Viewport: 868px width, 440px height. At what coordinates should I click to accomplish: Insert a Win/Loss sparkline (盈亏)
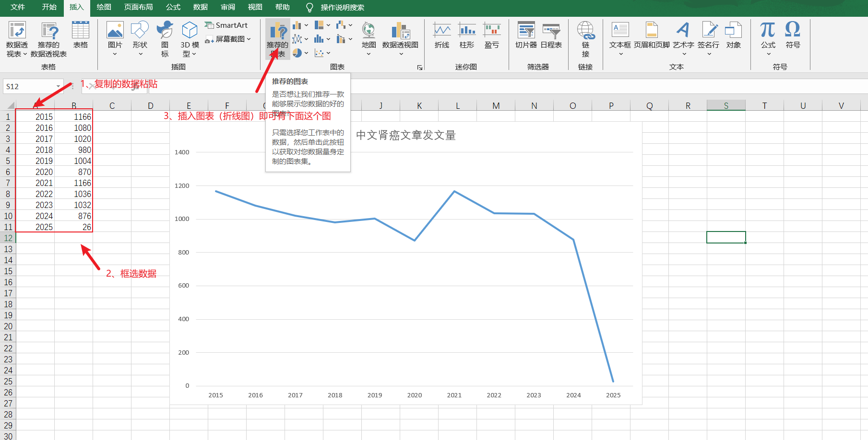pyautogui.click(x=492, y=35)
